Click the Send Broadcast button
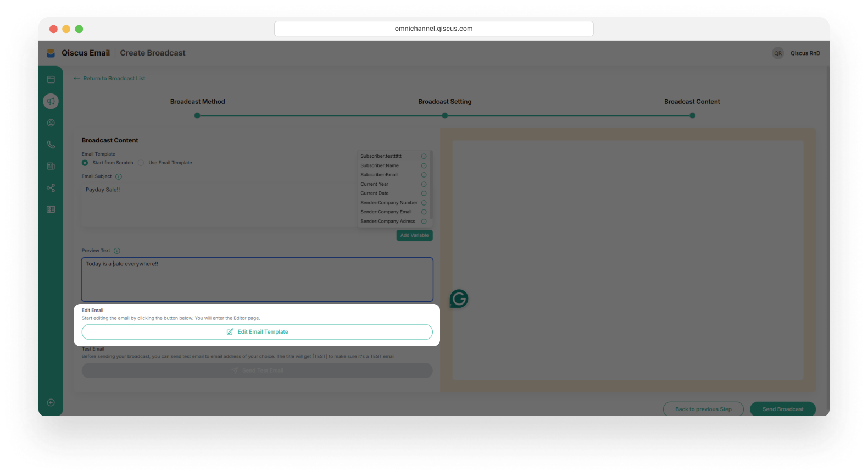The image size is (868, 476). coord(783,409)
